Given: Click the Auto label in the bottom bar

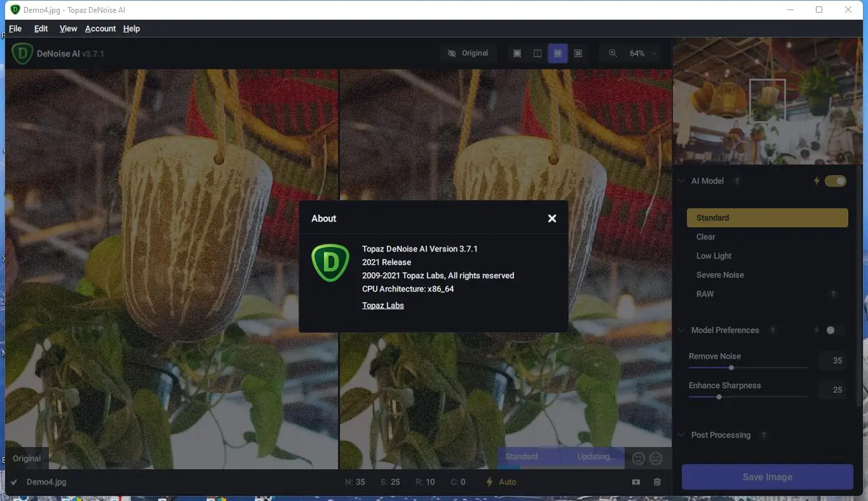Looking at the screenshot, I should [x=508, y=482].
